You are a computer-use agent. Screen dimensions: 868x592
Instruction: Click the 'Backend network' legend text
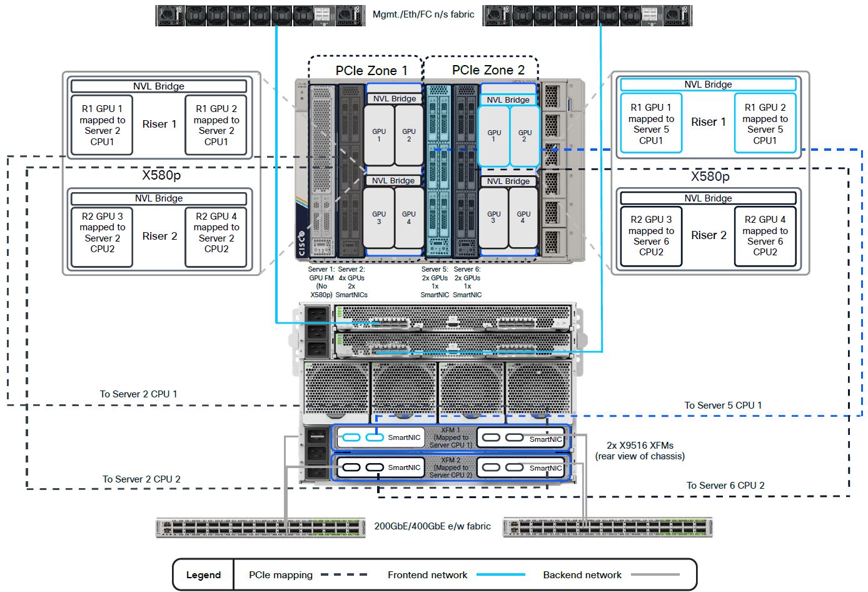[x=582, y=575]
